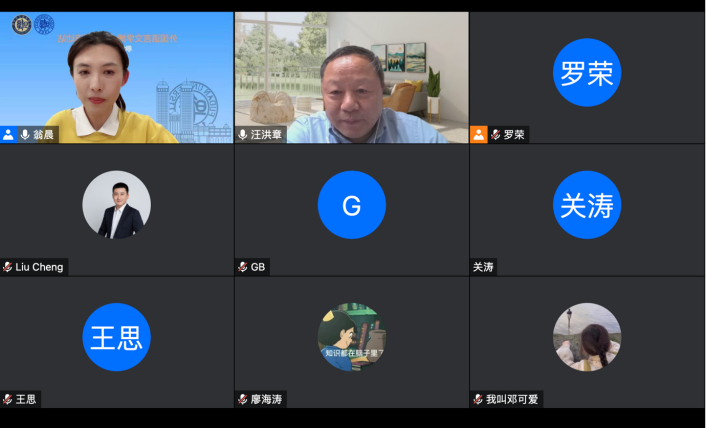Select the 关涛 name label
This screenshot has width=706, height=428.
pos(484,267)
